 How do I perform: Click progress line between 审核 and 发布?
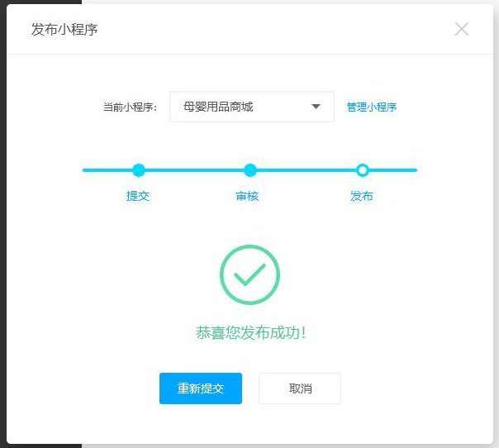click(x=306, y=170)
